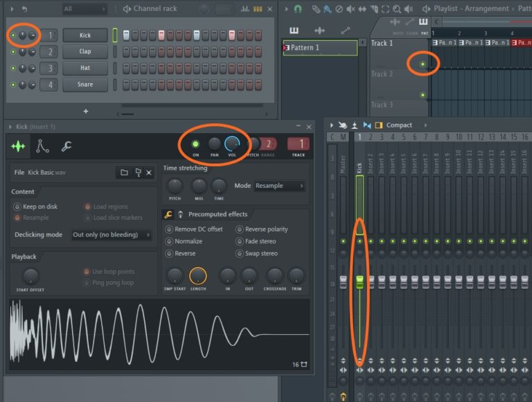
Task: Open the folder icon beside Kick Basic.wav
Action: pos(124,173)
